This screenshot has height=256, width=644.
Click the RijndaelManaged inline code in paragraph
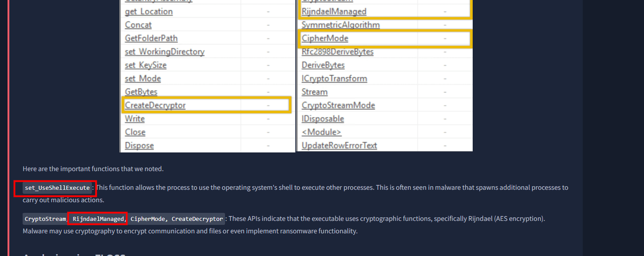pos(98,219)
